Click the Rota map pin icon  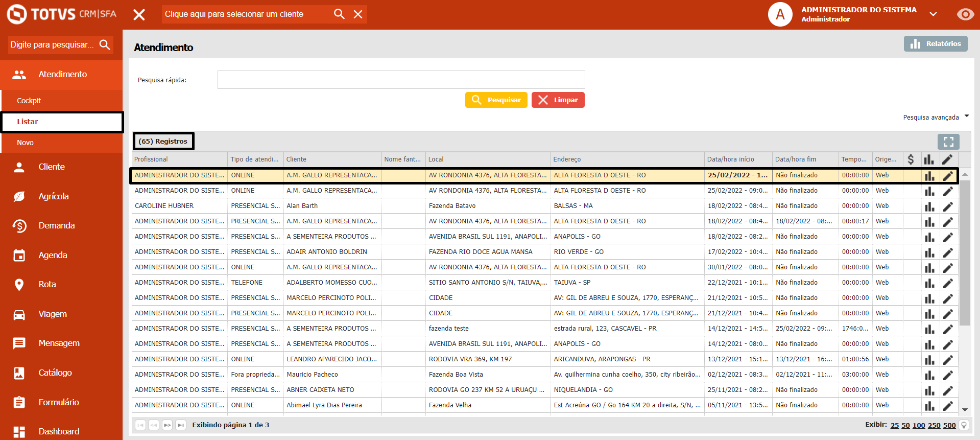19,285
